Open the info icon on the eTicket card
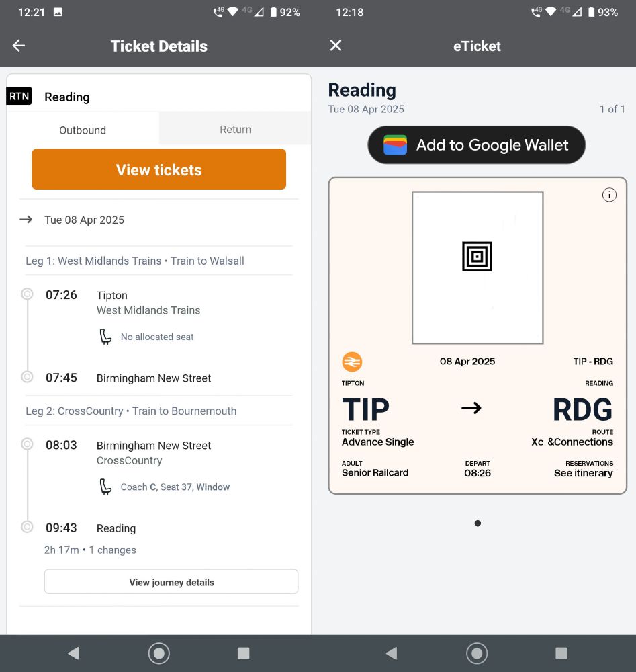The width and height of the screenshot is (636, 672). coord(609,194)
